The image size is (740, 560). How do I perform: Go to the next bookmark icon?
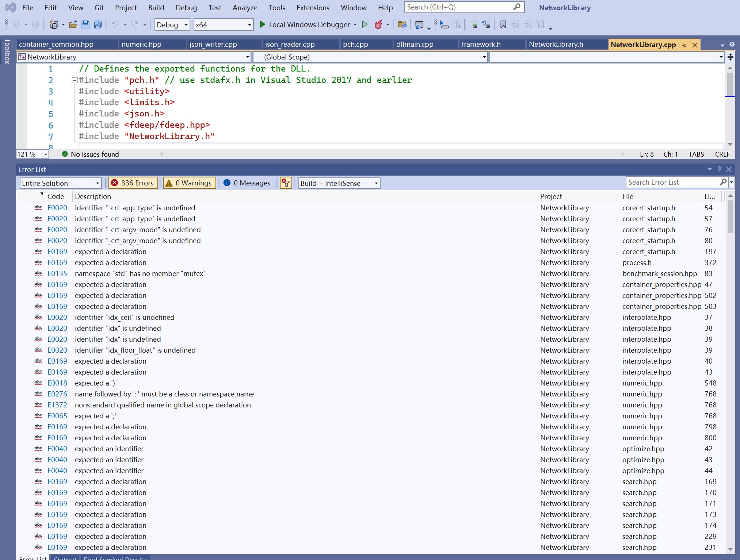pos(528,24)
